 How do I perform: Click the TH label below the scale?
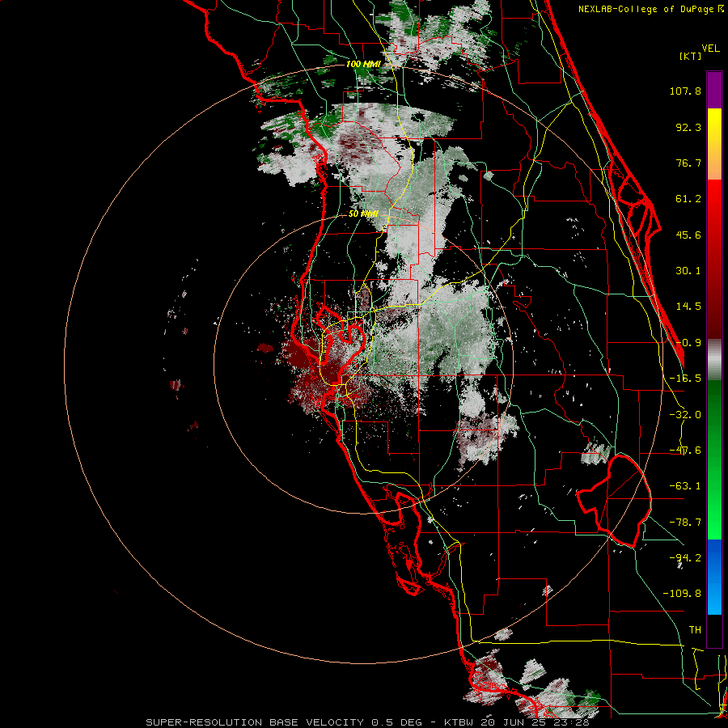coord(695,629)
